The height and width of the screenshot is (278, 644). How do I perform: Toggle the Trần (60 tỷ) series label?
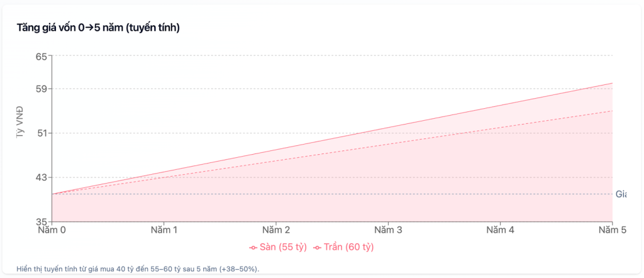(x=348, y=247)
